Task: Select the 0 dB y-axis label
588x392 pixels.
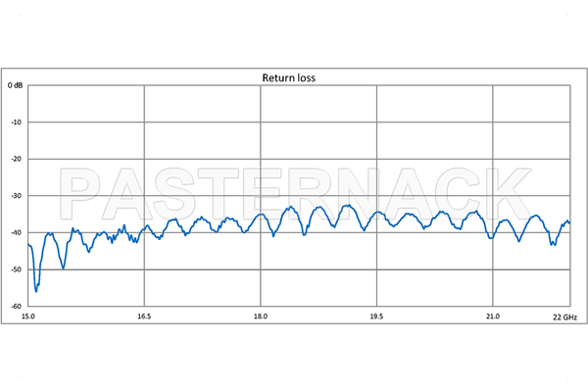Action: click(x=15, y=86)
